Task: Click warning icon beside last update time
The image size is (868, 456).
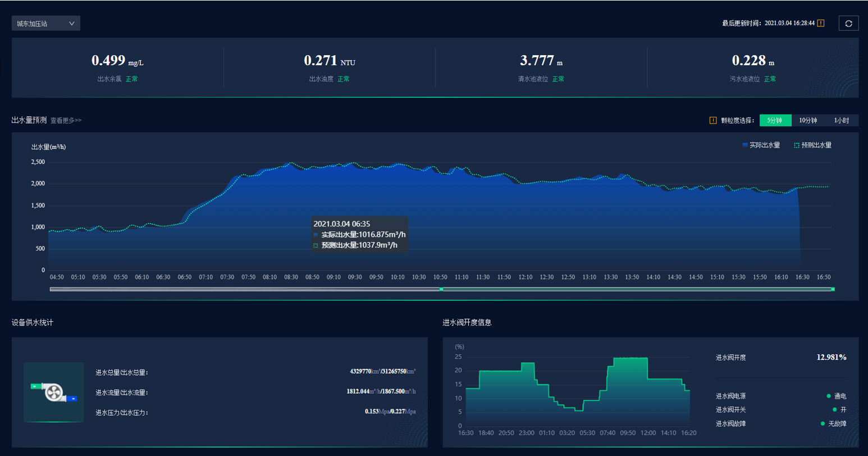Action: 821,23
